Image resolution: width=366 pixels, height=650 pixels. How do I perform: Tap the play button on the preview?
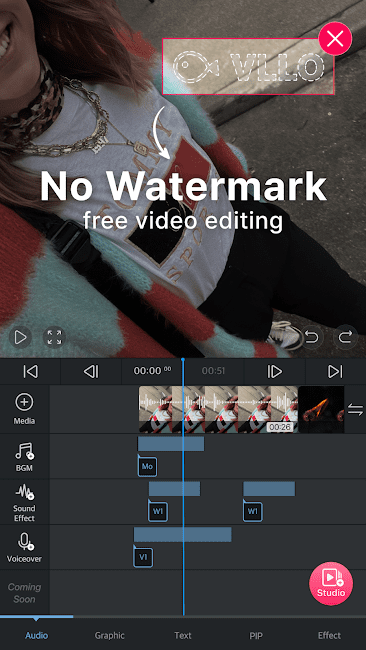click(20, 337)
